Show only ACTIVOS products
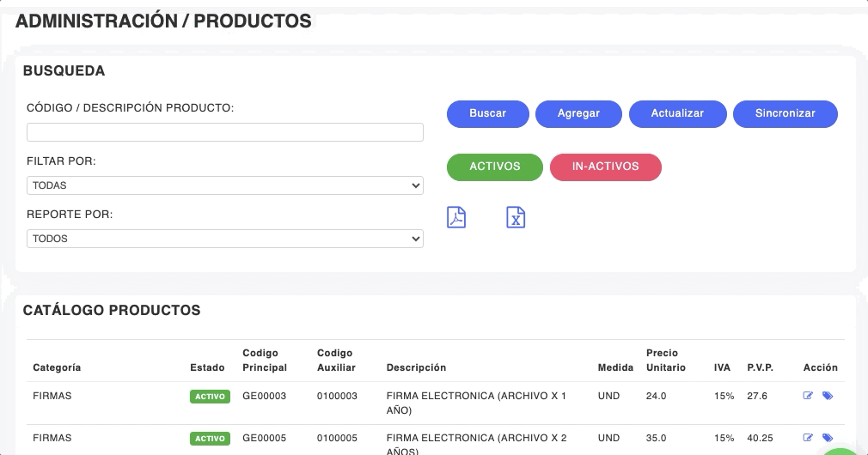This screenshot has width=868, height=455. (x=494, y=167)
